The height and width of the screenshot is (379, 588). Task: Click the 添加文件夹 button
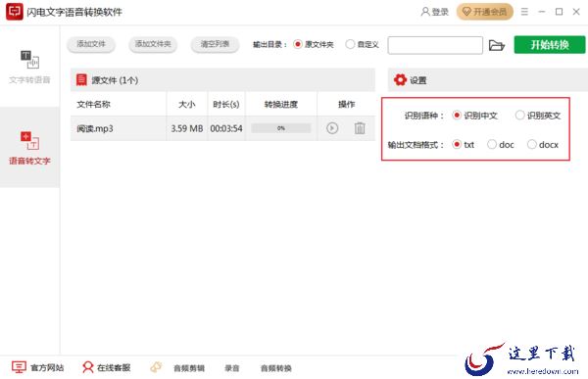click(153, 44)
